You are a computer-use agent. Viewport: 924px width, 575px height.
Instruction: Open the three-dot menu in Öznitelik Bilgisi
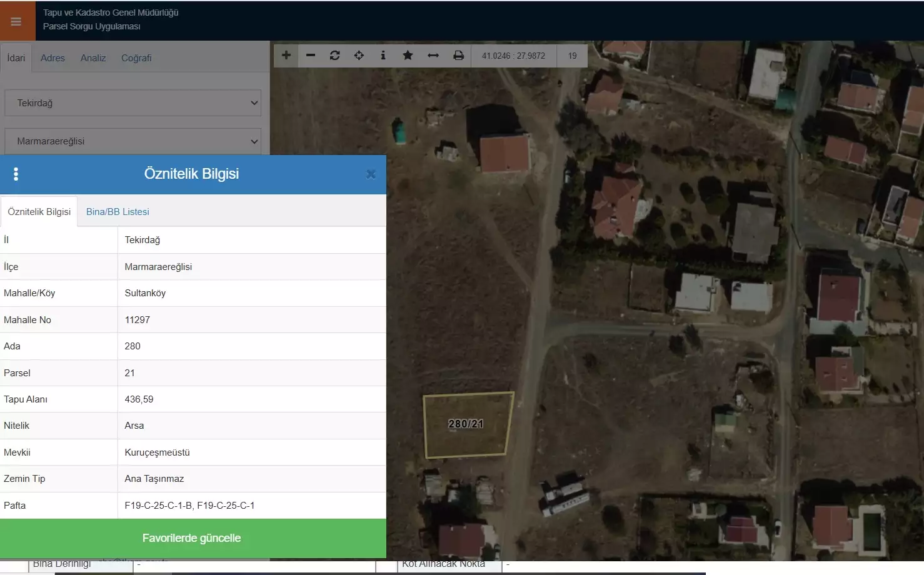16,174
